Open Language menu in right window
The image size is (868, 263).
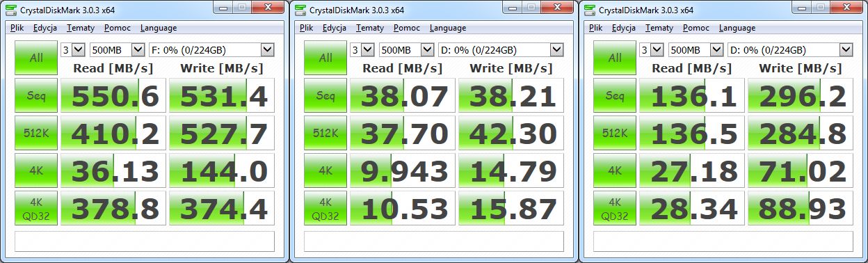pos(737,28)
